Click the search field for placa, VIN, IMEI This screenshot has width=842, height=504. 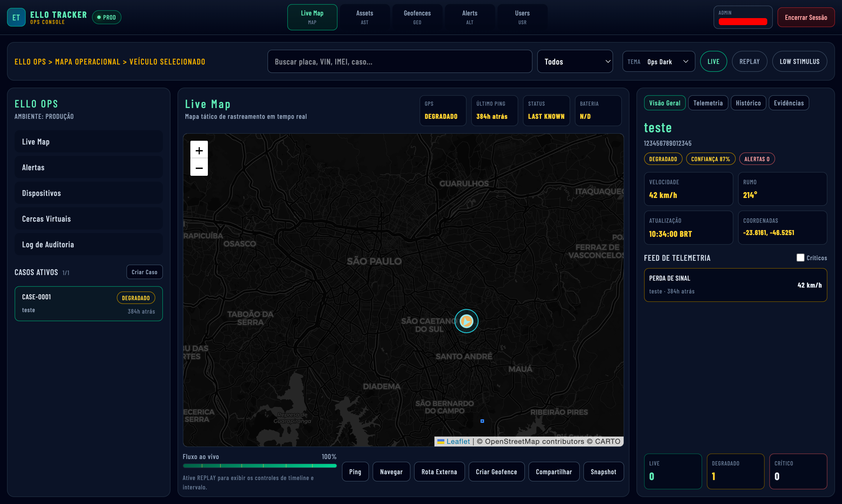(x=400, y=62)
